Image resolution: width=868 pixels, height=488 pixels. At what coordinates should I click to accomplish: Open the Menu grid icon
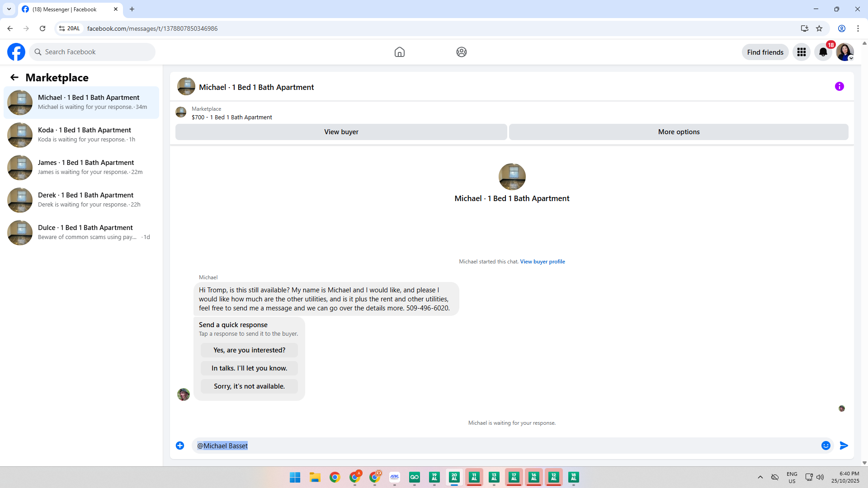(x=801, y=52)
